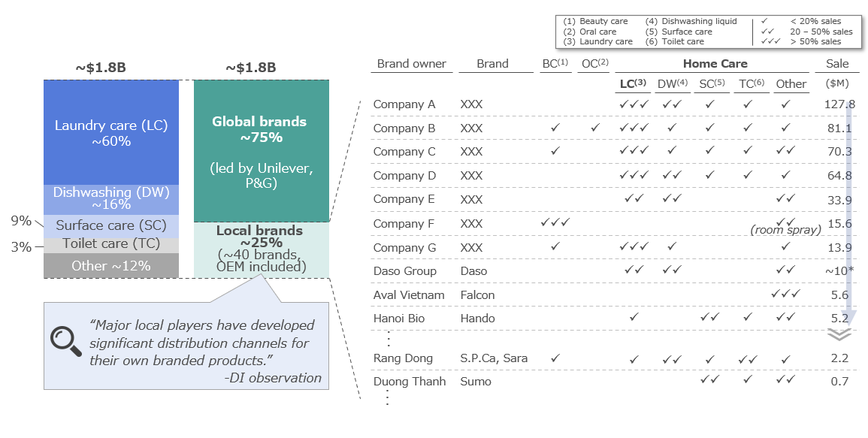Viewport: 868px width, 438px height.
Task: Click the Toilet care (TC) bar segment
Action: click(111, 245)
